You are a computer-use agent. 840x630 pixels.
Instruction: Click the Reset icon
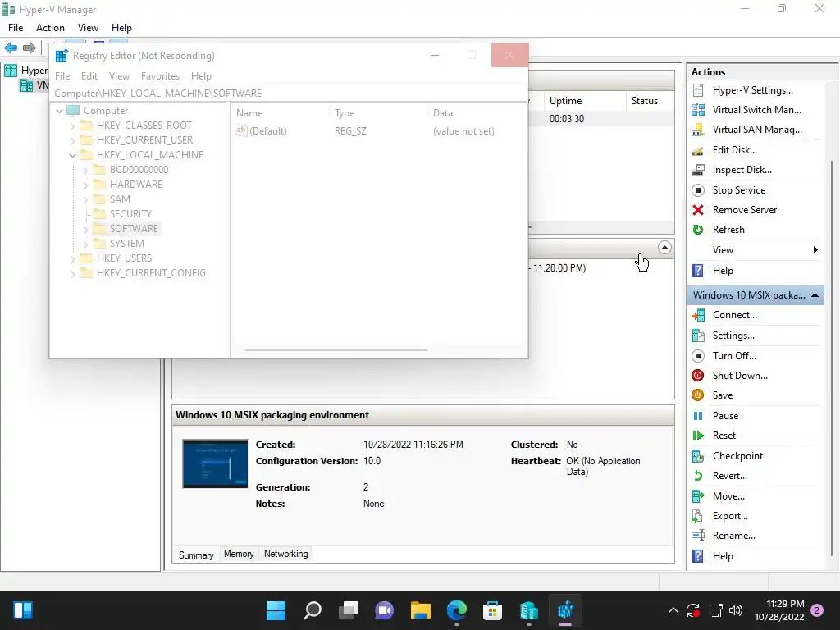pos(698,436)
